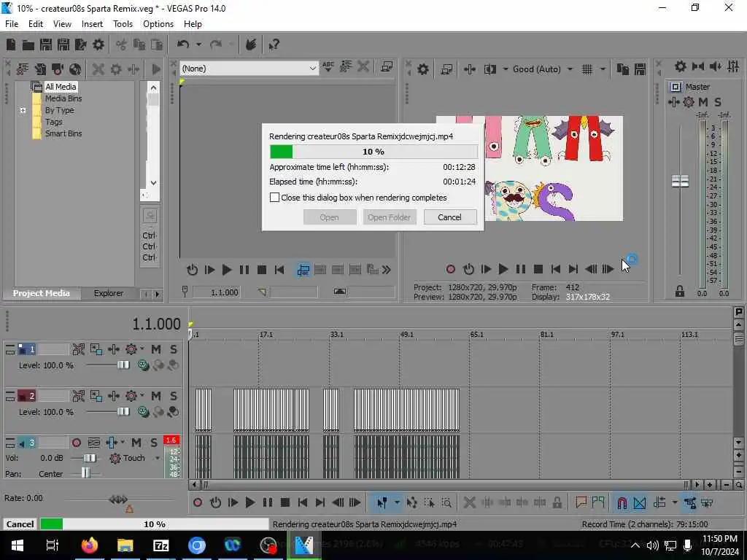Click the Firefox icon in taskbar

click(x=90, y=545)
